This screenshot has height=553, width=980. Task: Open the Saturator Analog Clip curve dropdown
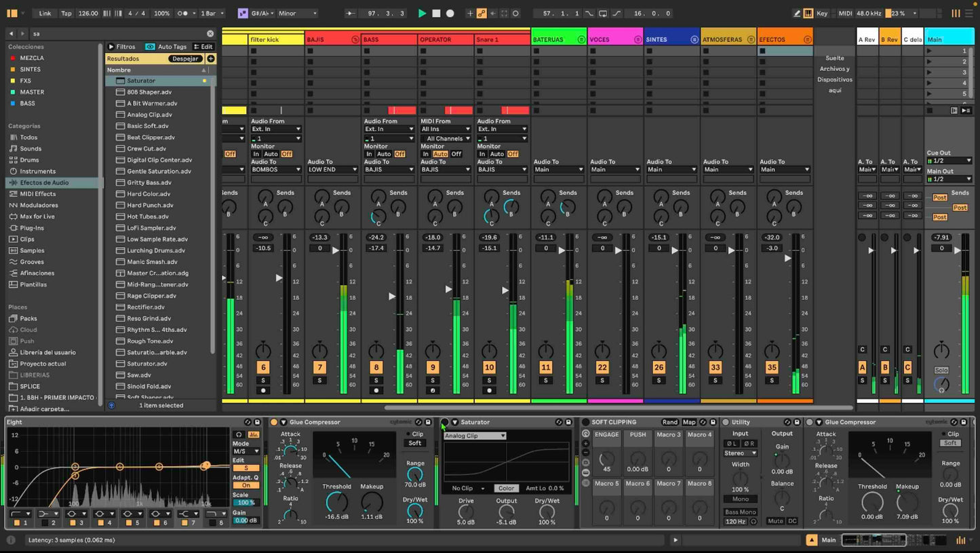click(x=475, y=436)
